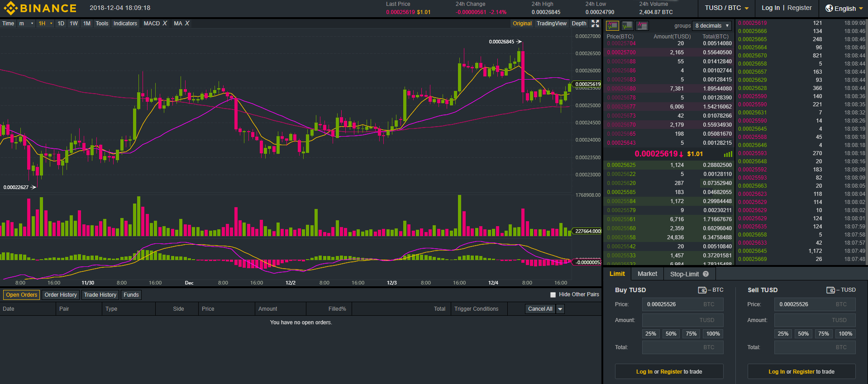Open the Trade History tab
The height and width of the screenshot is (384, 868).
click(x=100, y=295)
